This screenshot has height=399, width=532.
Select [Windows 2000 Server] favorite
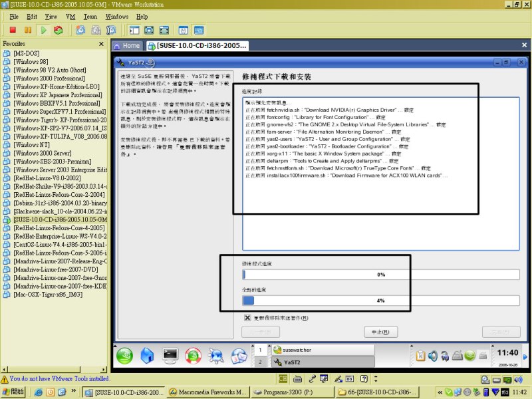42,153
